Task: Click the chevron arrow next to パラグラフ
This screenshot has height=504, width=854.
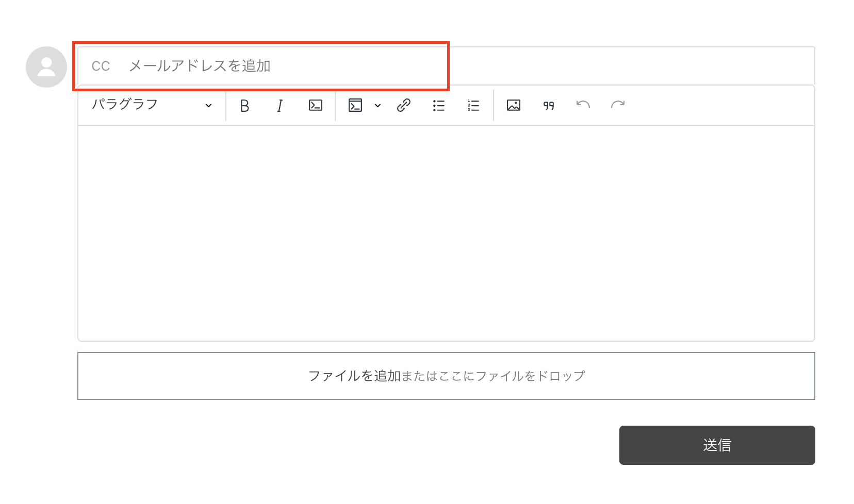Action: (x=208, y=106)
